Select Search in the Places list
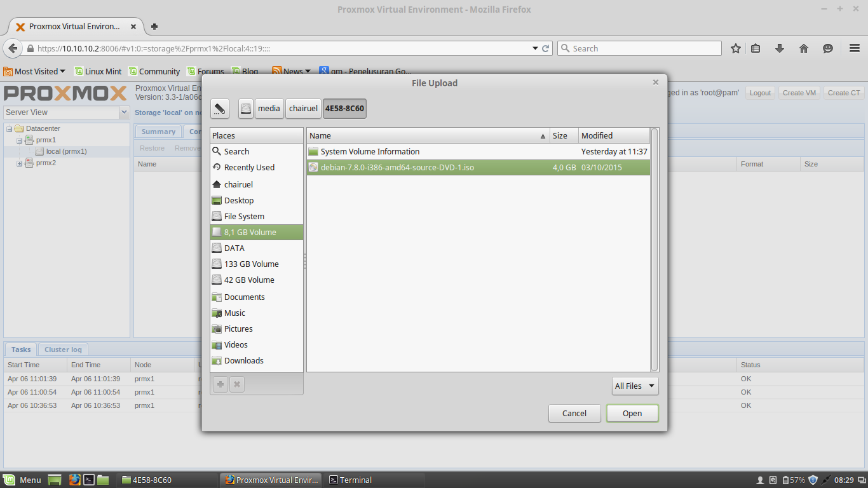This screenshot has width=868, height=488. [x=257, y=151]
